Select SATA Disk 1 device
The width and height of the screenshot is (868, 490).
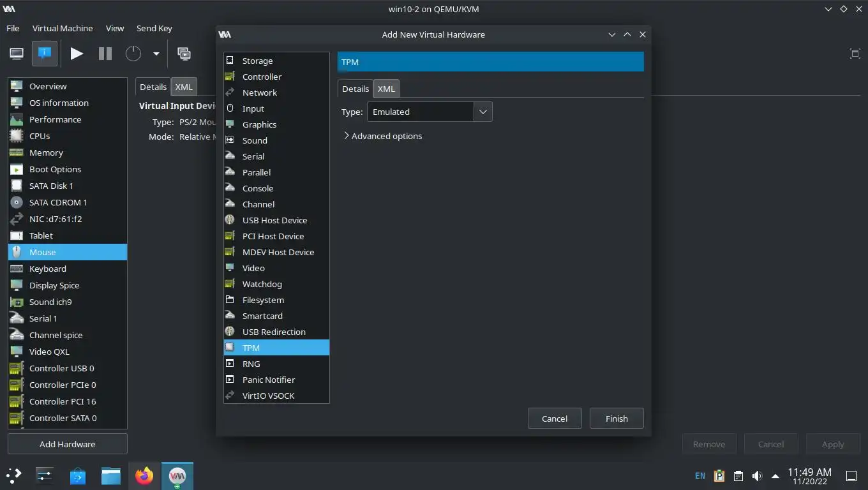pos(68,186)
